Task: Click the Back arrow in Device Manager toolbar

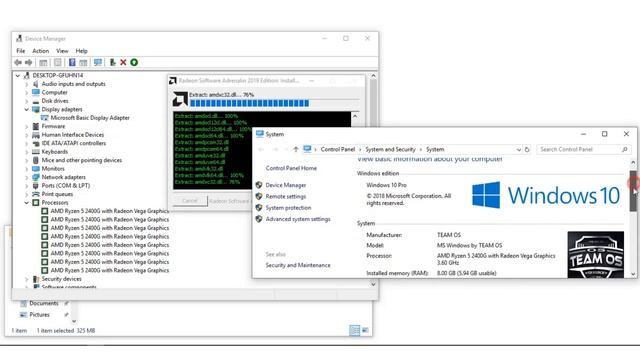Action: pos(18,62)
